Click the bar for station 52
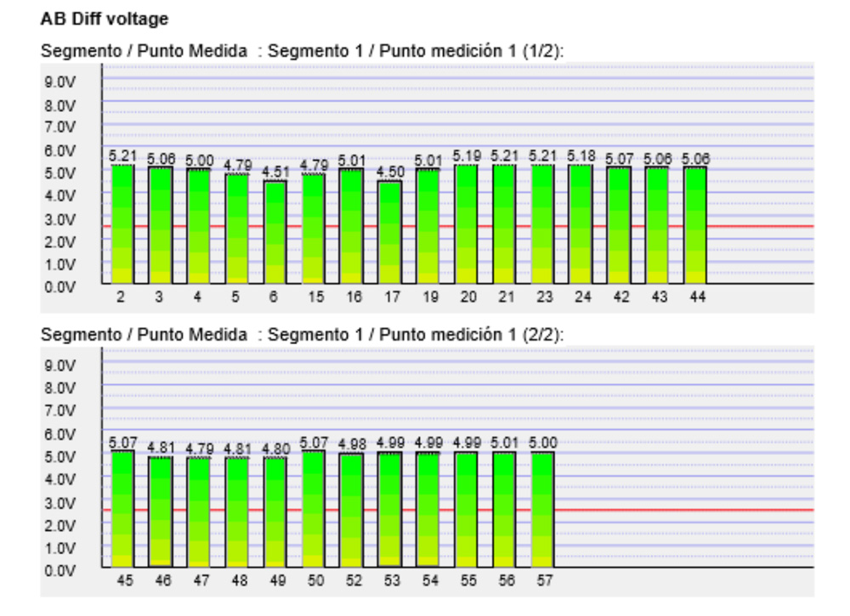This screenshot has height=616, width=850. click(x=351, y=511)
